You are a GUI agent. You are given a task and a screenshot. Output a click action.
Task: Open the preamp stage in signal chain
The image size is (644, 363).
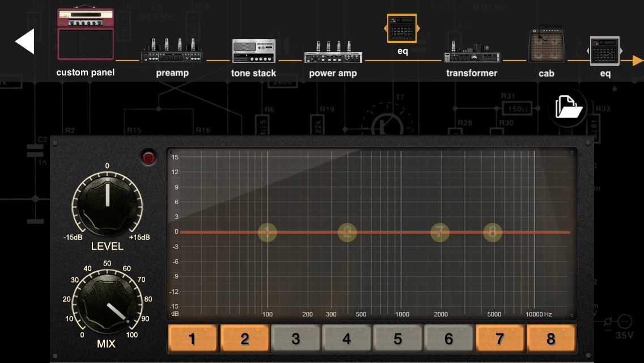[172, 51]
